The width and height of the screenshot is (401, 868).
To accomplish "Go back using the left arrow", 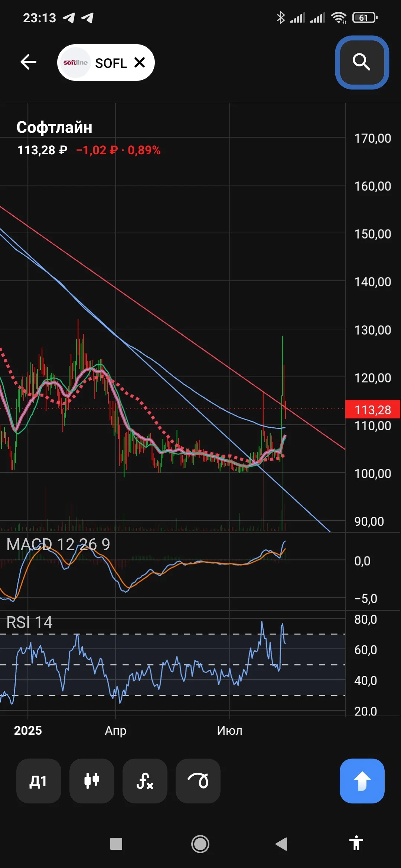I will [x=28, y=62].
